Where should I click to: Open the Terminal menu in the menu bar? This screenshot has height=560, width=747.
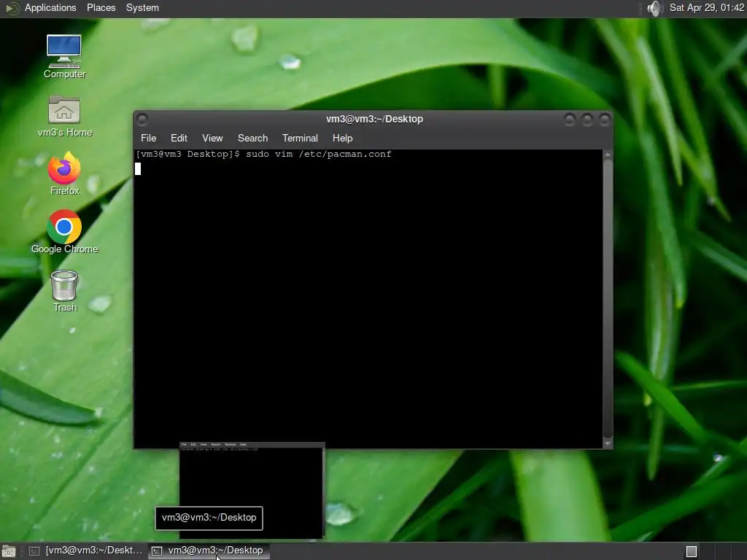point(300,138)
